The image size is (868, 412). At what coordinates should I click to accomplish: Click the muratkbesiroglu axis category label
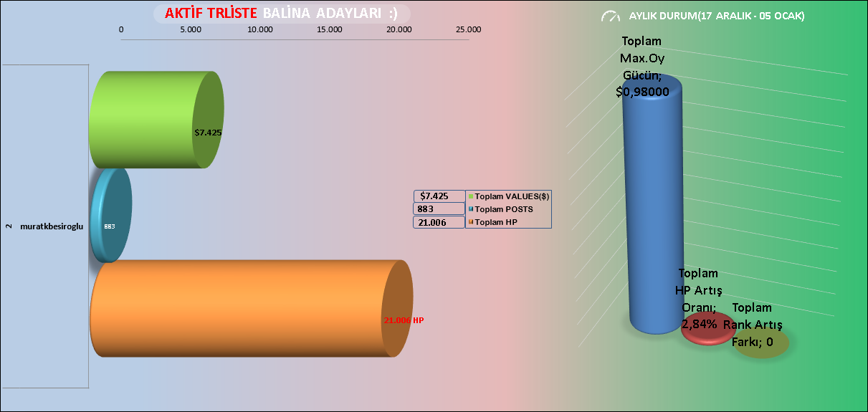(x=52, y=226)
